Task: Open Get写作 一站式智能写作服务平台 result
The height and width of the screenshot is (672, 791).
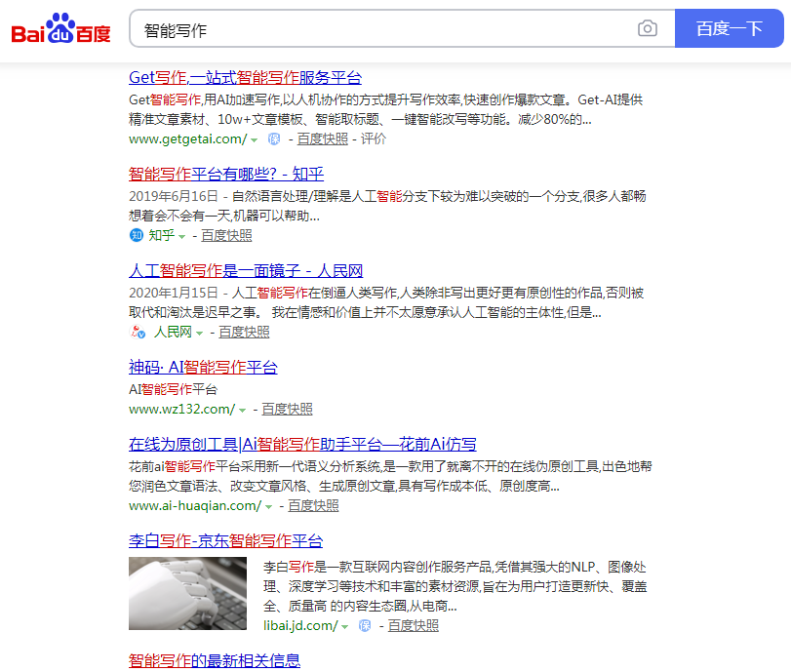Action: point(245,78)
